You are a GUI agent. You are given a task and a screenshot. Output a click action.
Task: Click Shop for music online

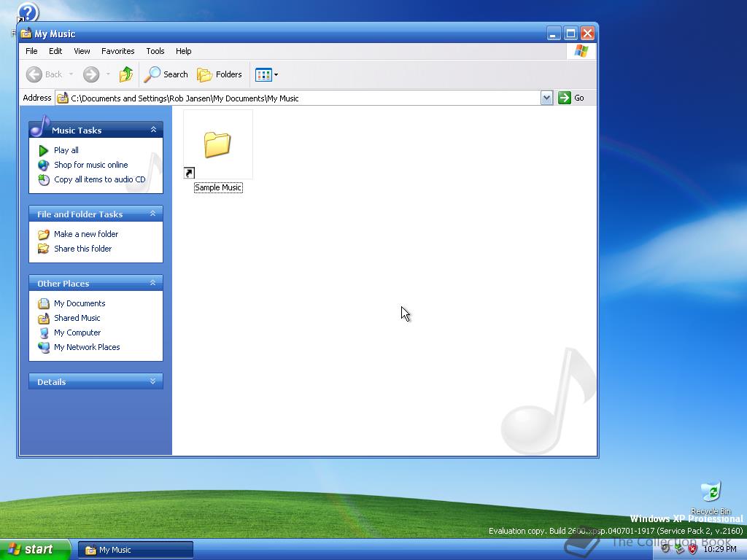click(91, 165)
